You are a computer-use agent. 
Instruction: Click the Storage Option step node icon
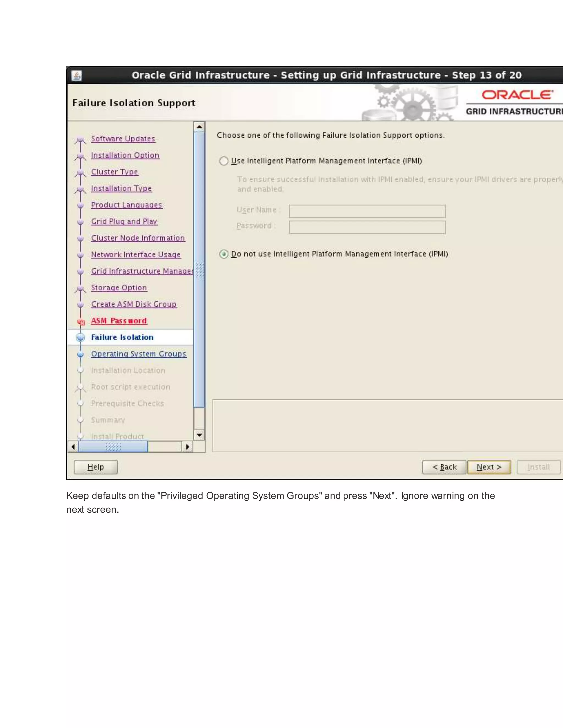click(x=80, y=289)
